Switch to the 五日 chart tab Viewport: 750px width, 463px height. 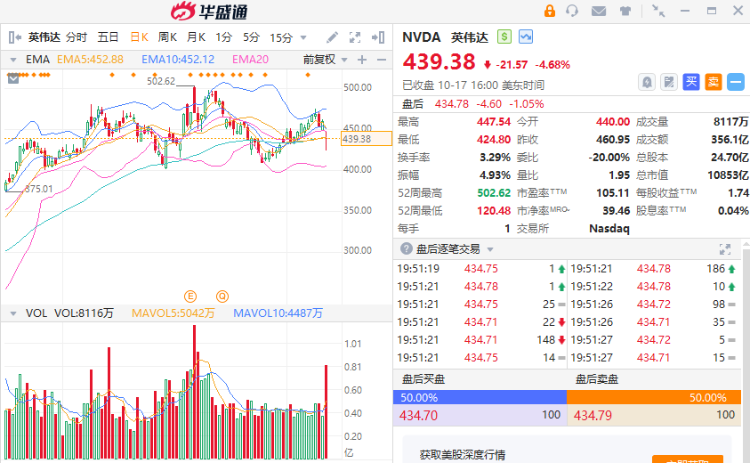coord(108,37)
